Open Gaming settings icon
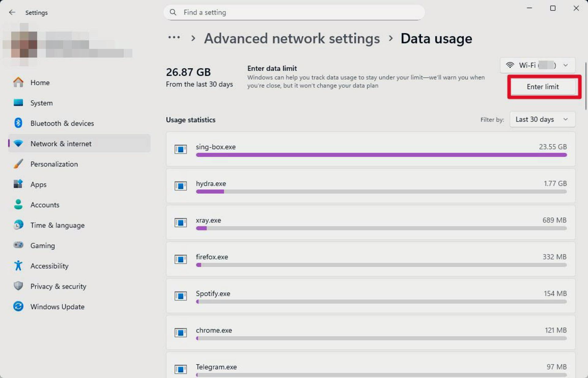This screenshot has height=378, width=588. tap(18, 245)
